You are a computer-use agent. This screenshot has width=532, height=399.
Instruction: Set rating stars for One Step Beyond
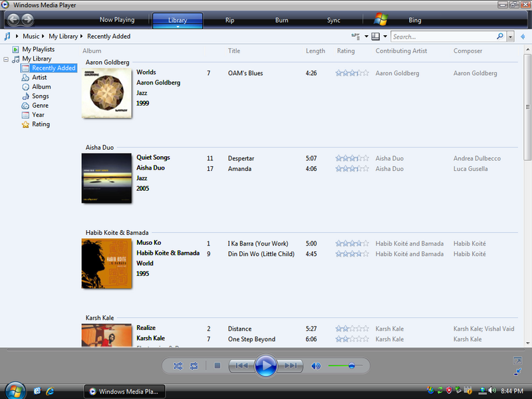click(x=352, y=339)
